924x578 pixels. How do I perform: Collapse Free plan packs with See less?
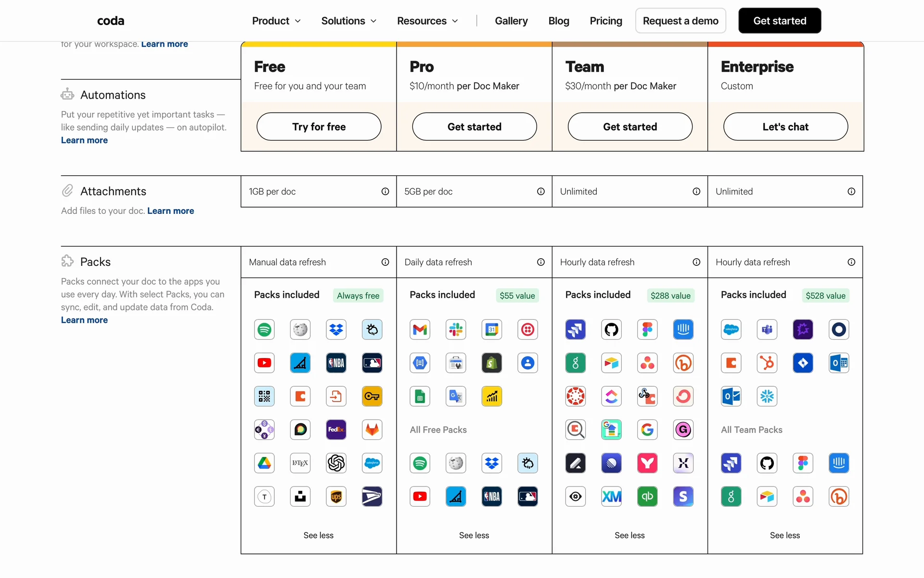coord(318,535)
